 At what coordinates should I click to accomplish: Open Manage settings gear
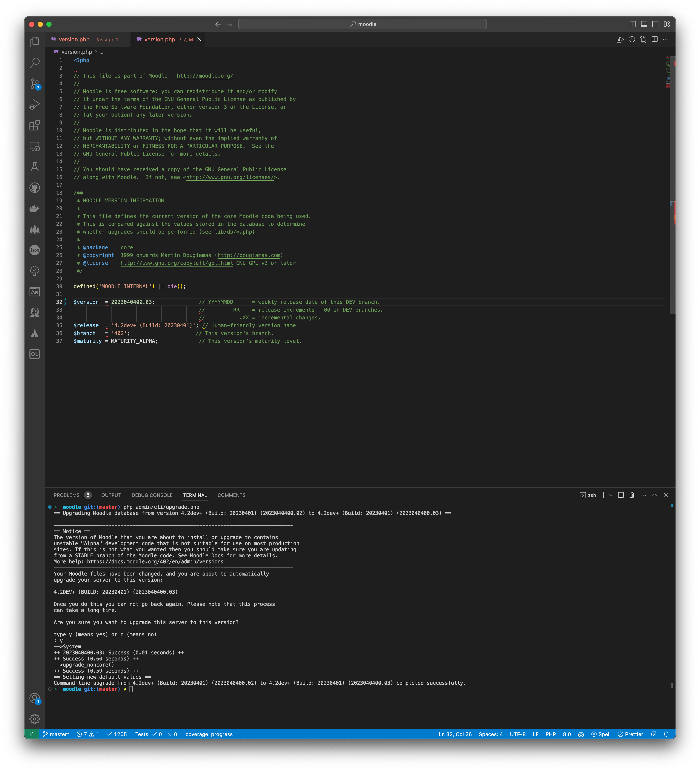pyautogui.click(x=34, y=719)
